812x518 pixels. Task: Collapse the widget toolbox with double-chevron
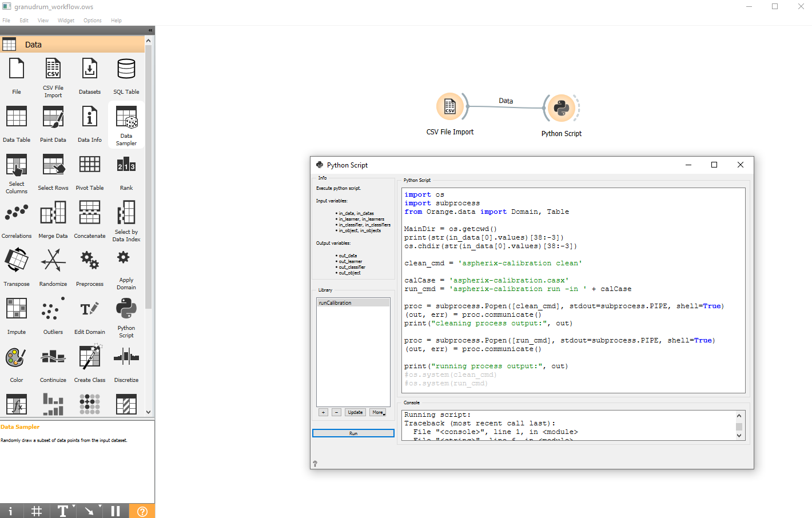coord(150,30)
